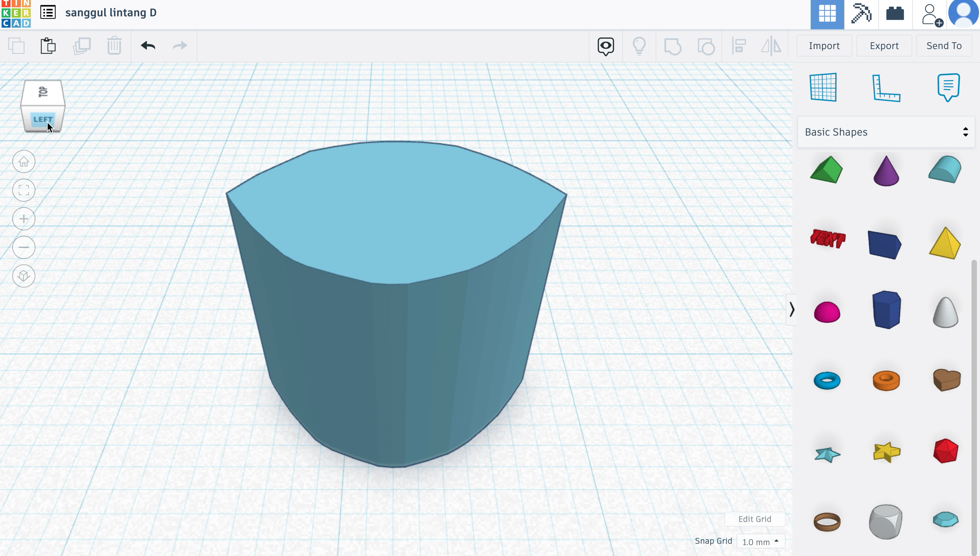The width and height of the screenshot is (980, 556).
Task: Click the Tinkercad logo
Action: click(16, 14)
